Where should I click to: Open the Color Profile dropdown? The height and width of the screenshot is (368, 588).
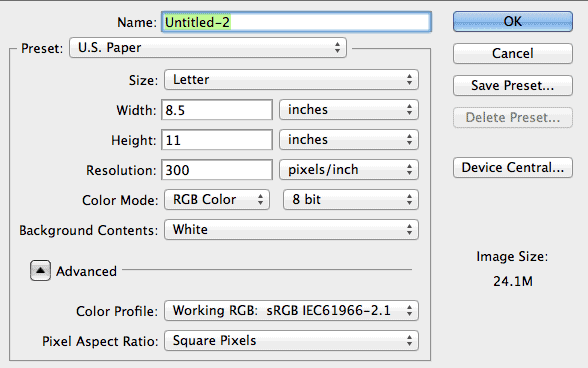coord(291,311)
